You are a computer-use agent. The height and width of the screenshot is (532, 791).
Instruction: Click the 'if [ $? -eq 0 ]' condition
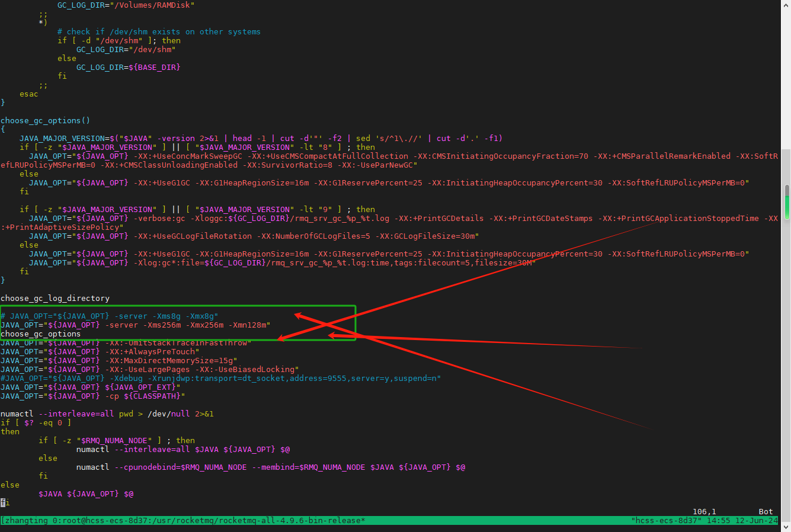click(36, 422)
